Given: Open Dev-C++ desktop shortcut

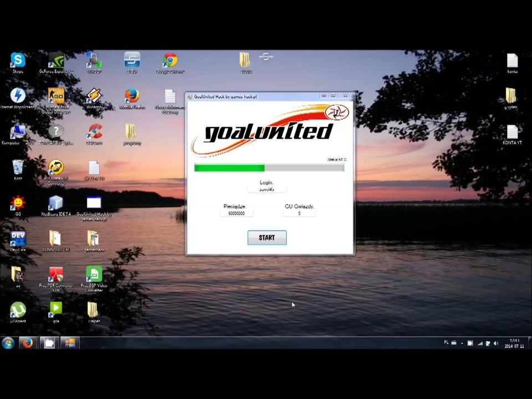Looking at the screenshot, I should (18, 241).
